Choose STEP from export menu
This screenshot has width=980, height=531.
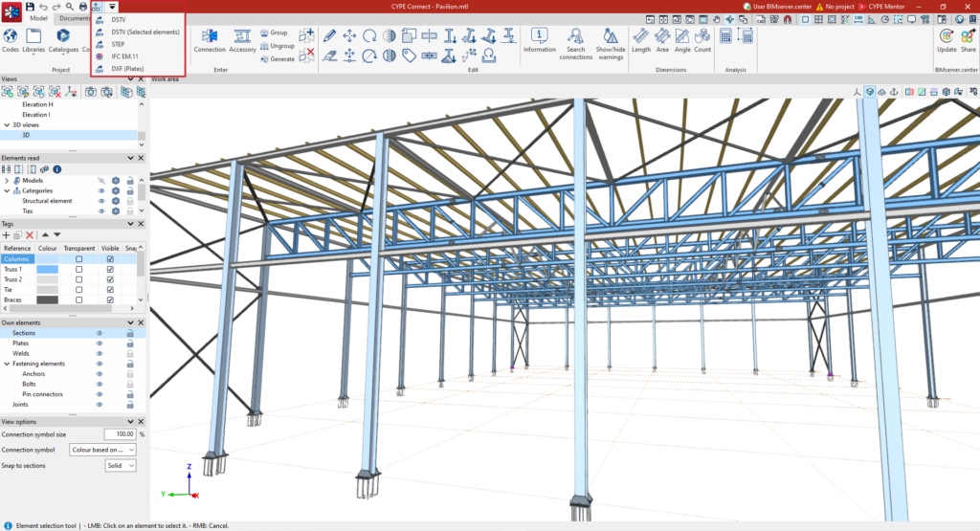(118, 44)
